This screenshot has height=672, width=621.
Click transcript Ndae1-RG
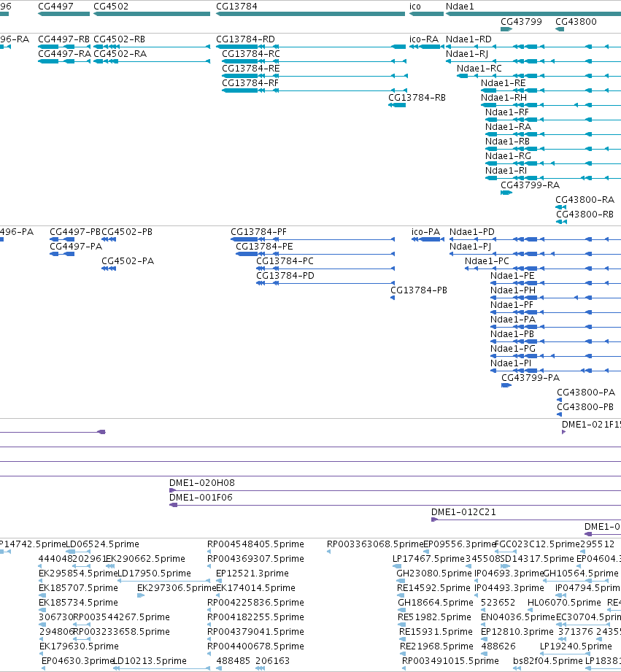tap(553, 163)
